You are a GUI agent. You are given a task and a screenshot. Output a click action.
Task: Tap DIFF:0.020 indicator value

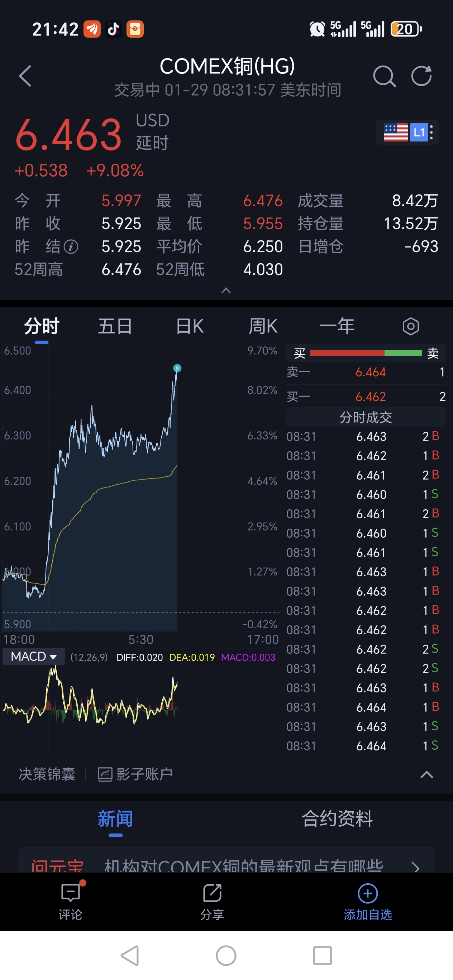click(140, 657)
